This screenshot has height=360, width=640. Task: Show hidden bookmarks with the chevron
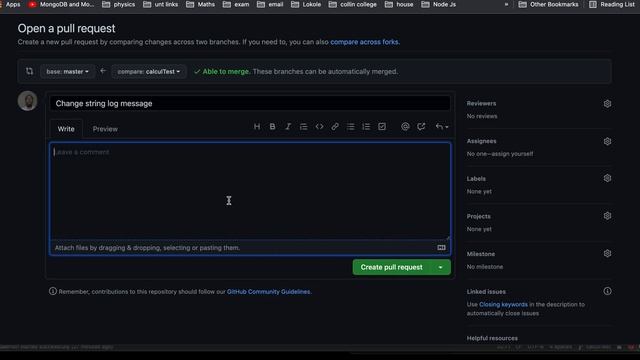pyautogui.click(x=507, y=4)
